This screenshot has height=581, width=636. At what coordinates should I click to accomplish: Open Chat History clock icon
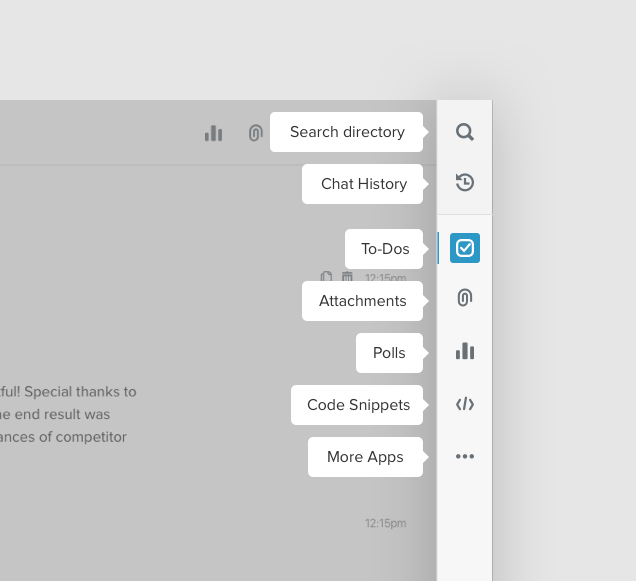coord(465,182)
